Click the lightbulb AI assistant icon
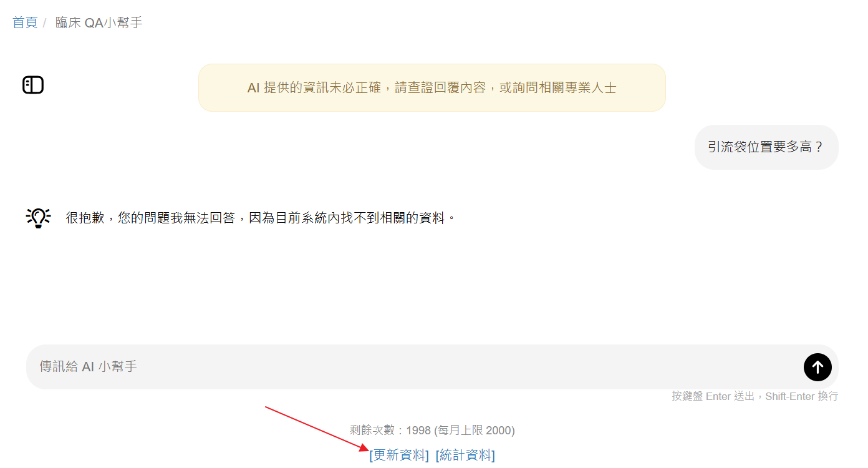 click(38, 217)
